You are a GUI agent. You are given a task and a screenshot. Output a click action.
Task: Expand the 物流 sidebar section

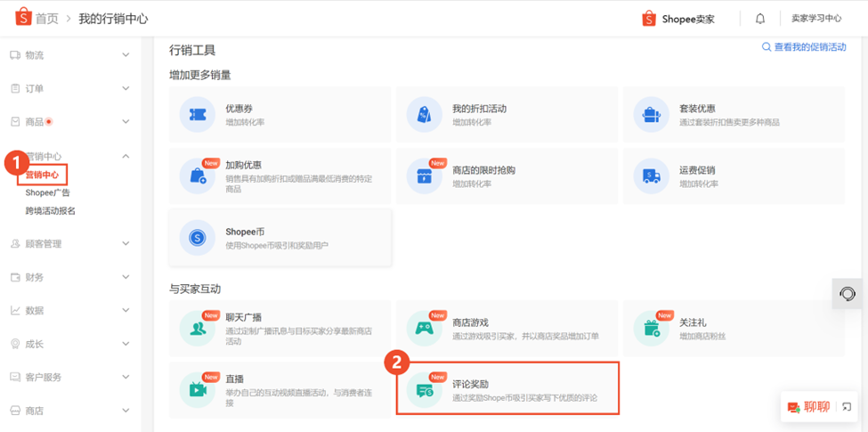126,55
